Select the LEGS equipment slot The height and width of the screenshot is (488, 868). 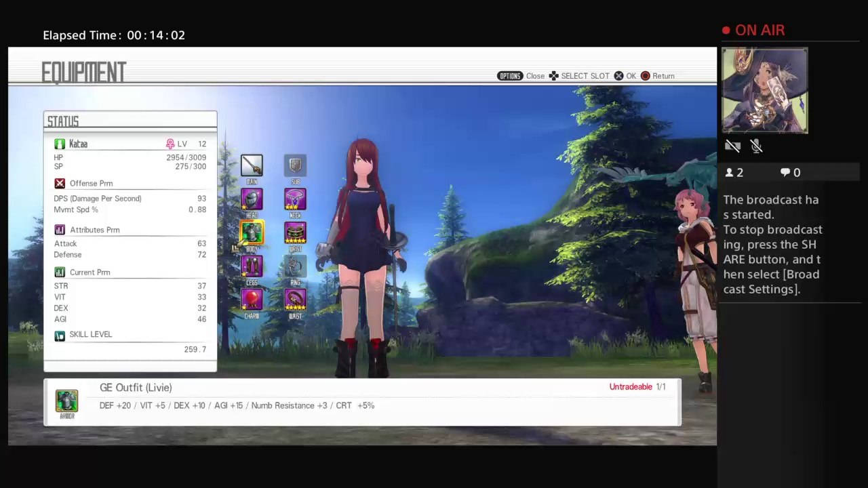(x=252, y=266)
